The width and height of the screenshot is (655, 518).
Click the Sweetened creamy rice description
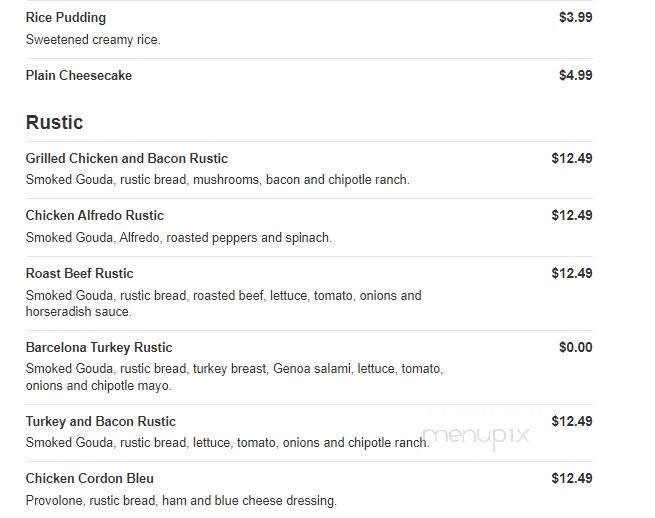click(x=93, y=40)
